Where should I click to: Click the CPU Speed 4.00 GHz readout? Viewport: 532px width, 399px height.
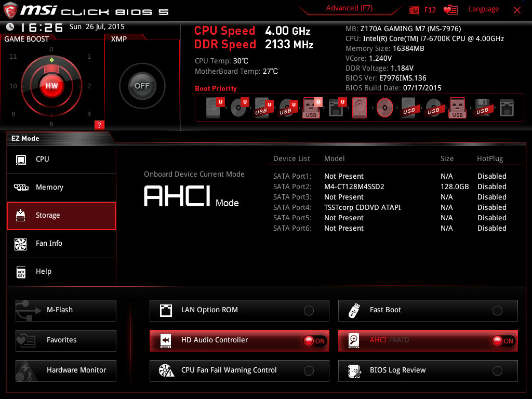coord(252,31)
